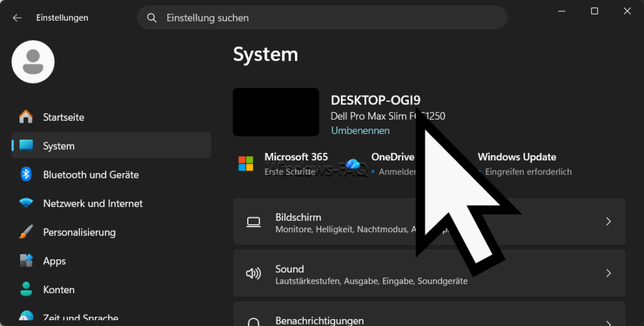Click the Apps icon
The image size is (644, 326).
point(26,261)
